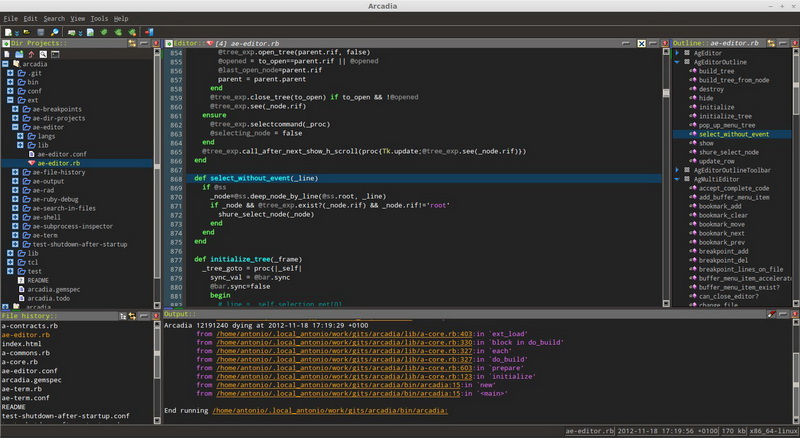
Task: Click the new-folder icon in Dir Projects panel
Action: click(x=19, y=54)
